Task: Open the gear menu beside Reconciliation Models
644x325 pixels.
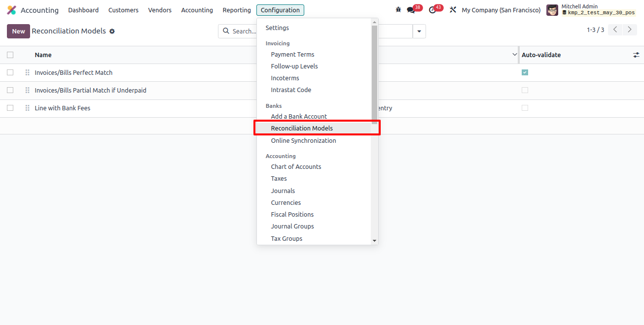Action: tap(112, 31)
